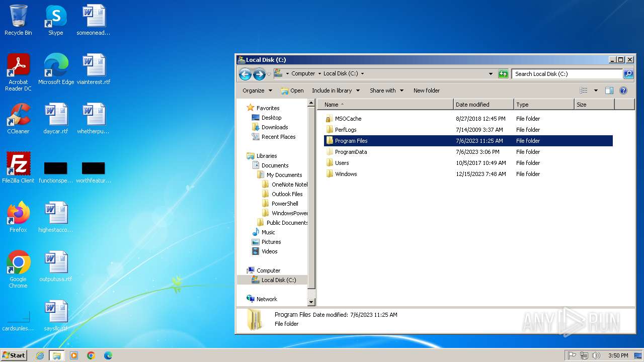Screen dimensions: 644x362
Task: Open Recycle Bin on desktop
Action: point(18,21)
